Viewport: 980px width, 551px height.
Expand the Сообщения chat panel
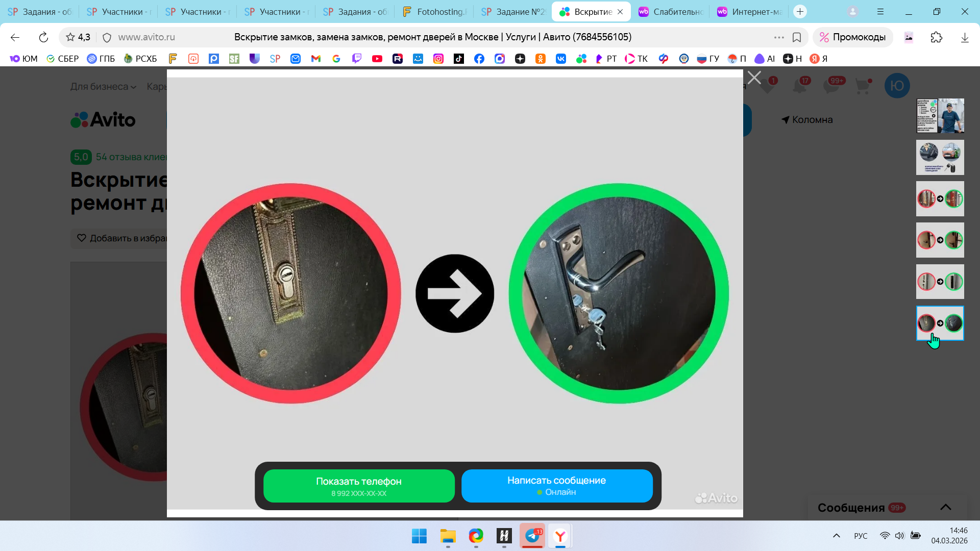(x=945, y=507)
